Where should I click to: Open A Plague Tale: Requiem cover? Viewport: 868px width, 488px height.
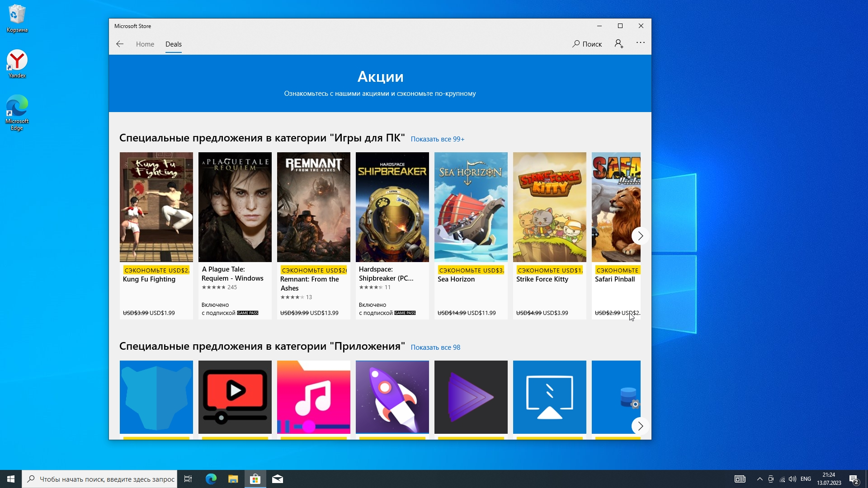click(x=235, y=207)
